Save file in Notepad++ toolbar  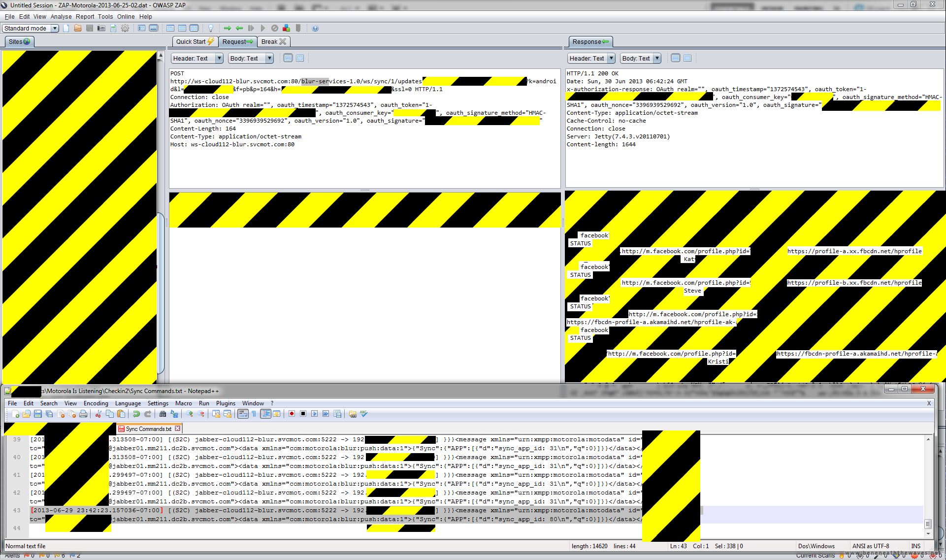click(x=38, y=414)
